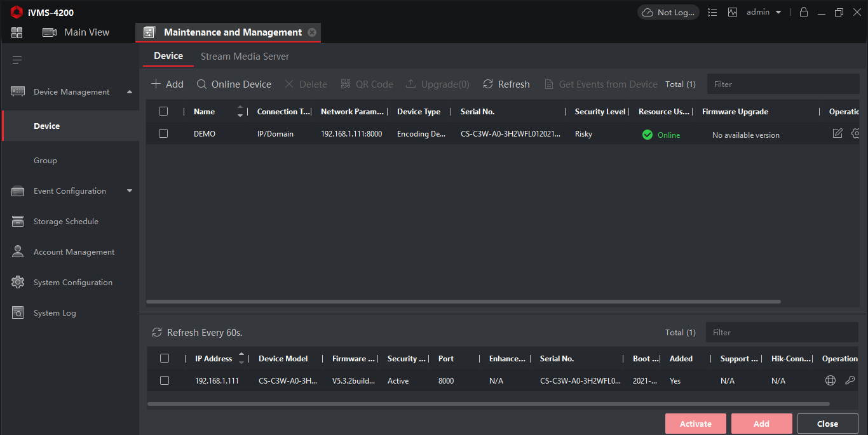Screen dimensions: 868x435
Task: Sort devices by Name column arrows
Action: point(240,111)
